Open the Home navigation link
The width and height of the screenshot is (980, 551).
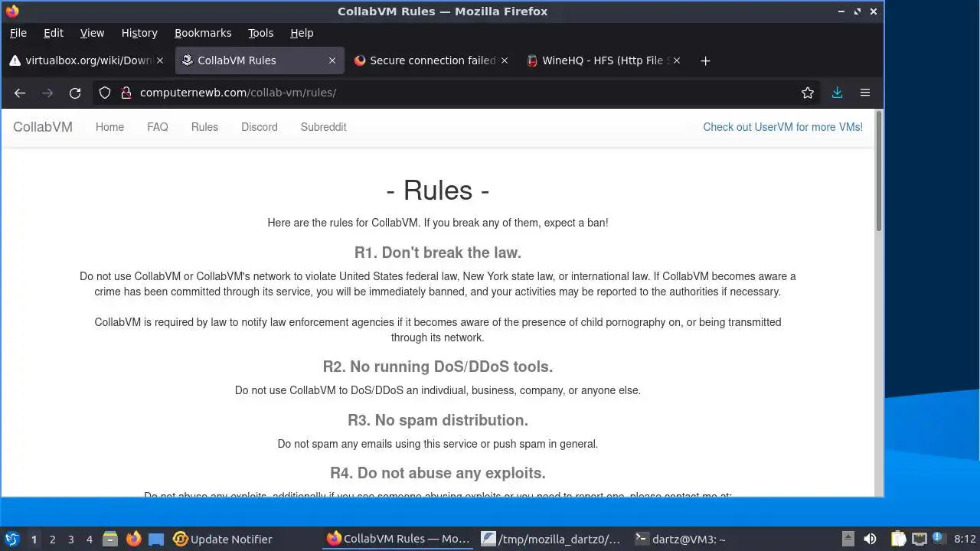pyautogui.click(x=109, y=127)
